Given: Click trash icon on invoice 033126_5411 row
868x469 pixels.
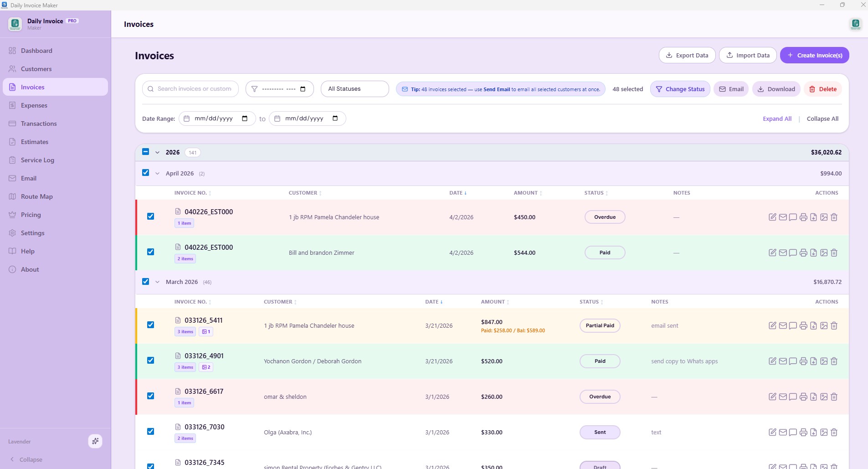Looking at the screenshot, I should (x=834, y=325).
